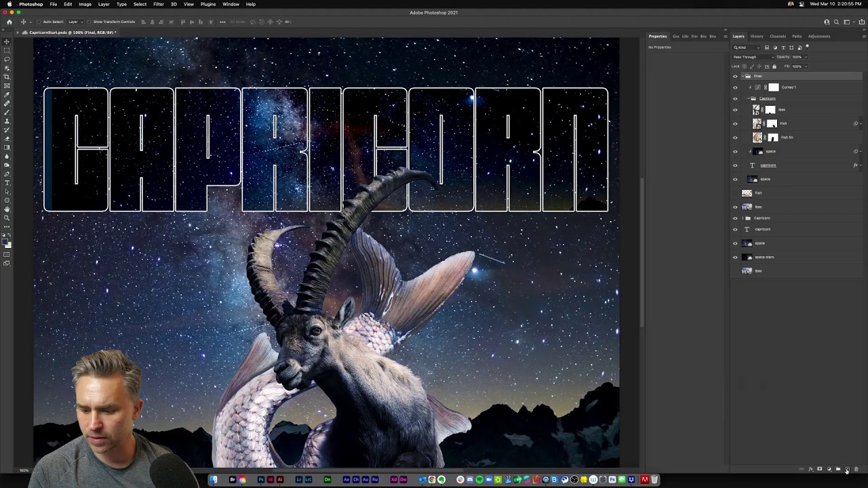Enable Show Transform Controls checkbox

point(89,22)
